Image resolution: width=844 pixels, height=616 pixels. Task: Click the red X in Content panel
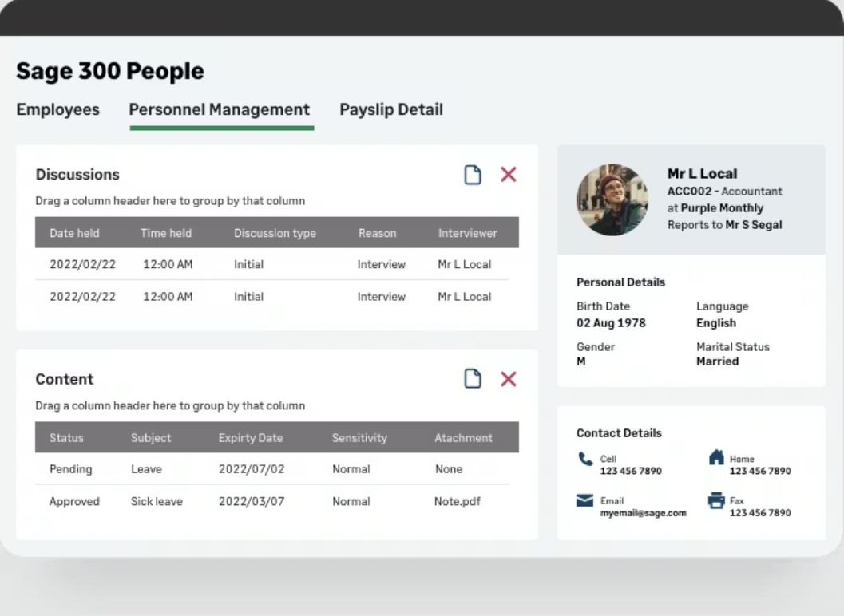tap(508, 379)
